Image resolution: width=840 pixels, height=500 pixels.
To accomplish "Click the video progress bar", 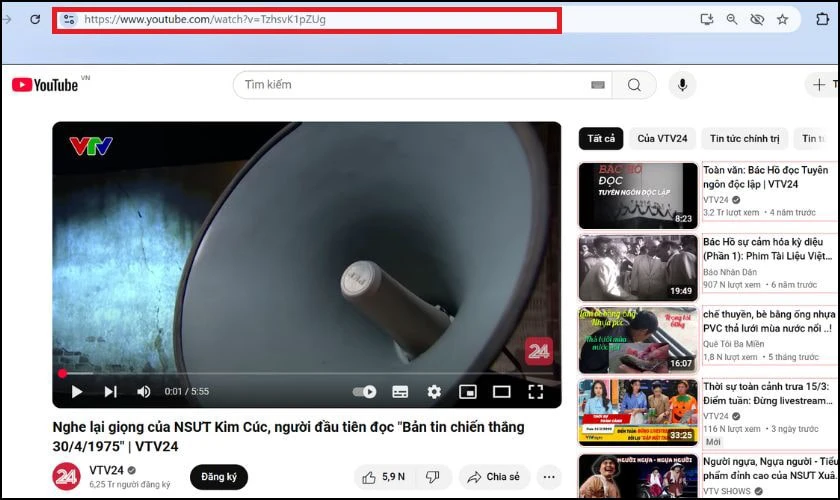I will point(307,374).
